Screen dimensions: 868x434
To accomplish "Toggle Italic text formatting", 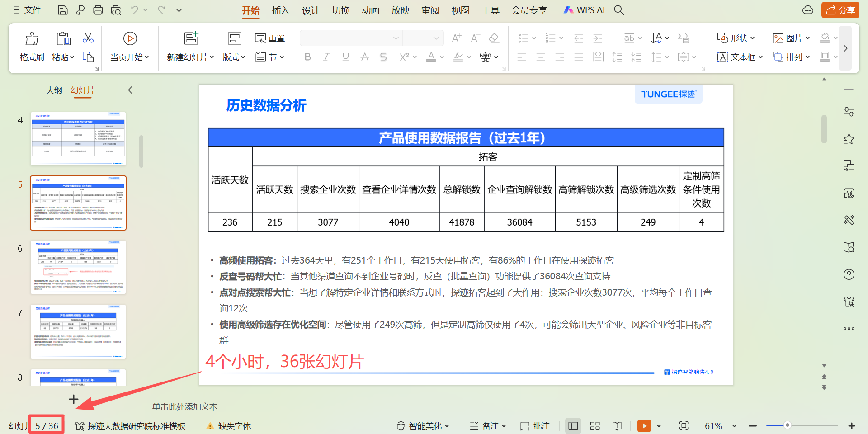I will point(326,57).
